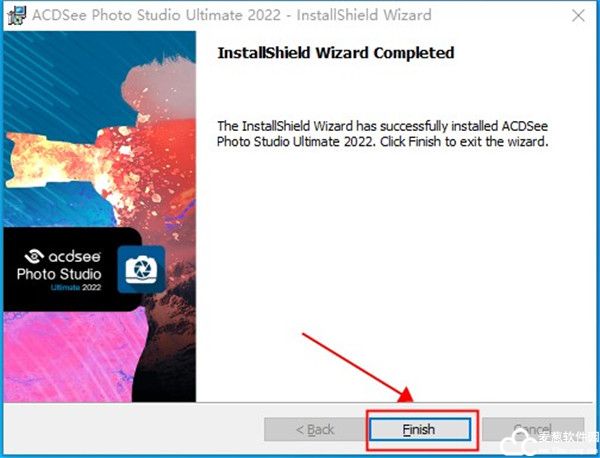Screen dimensions: 600x458
Task: Click the red arrow tip above Finish
Action: pyautogui.click(x=406, y=395)
